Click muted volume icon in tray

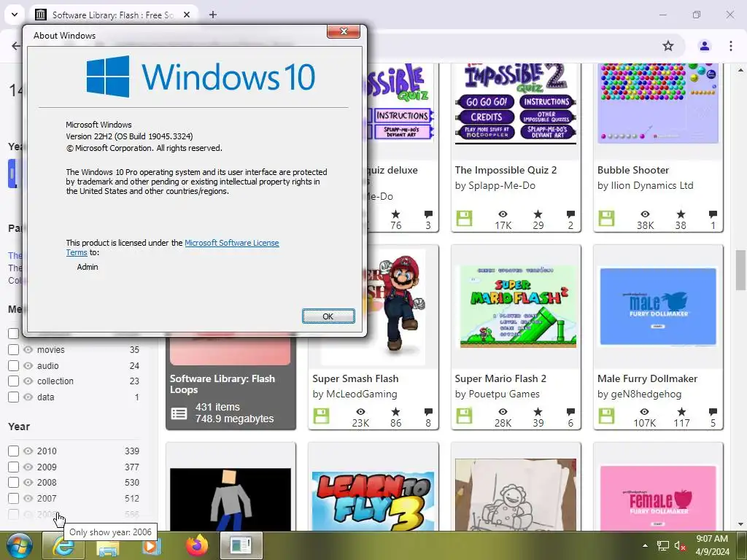[x=680, y=546]
